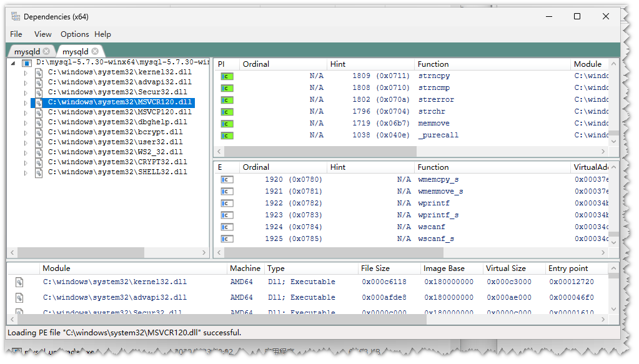The width and height of the screenshot is (639, 364).
Task: Click Entry point 0x000046f0 of advapi32.dll
Action: click(x=572, y=298)
